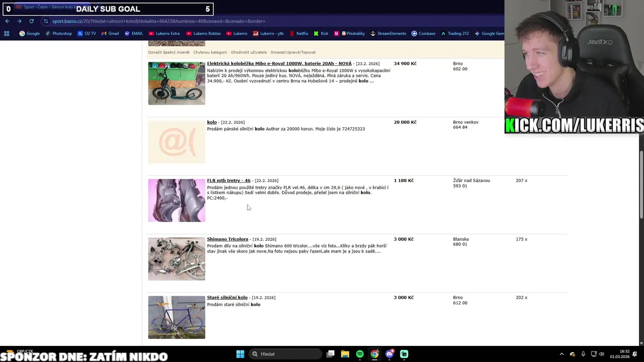This screenshot has height=362, width=644.
Task: Click the browser address bar URL
Action: pos(158,21)
